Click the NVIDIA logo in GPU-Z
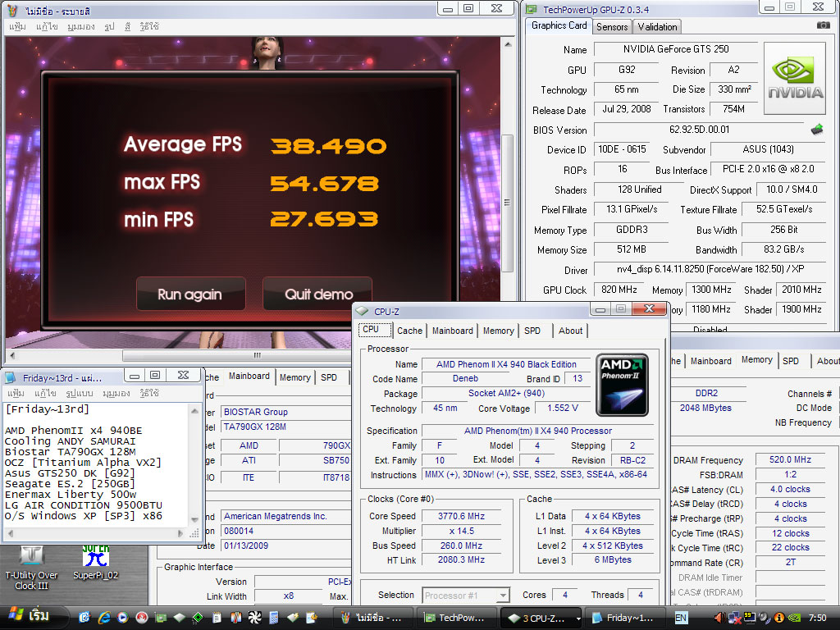Image resolution: width=840 pixels, height=630 pixels. coord(794,78)
